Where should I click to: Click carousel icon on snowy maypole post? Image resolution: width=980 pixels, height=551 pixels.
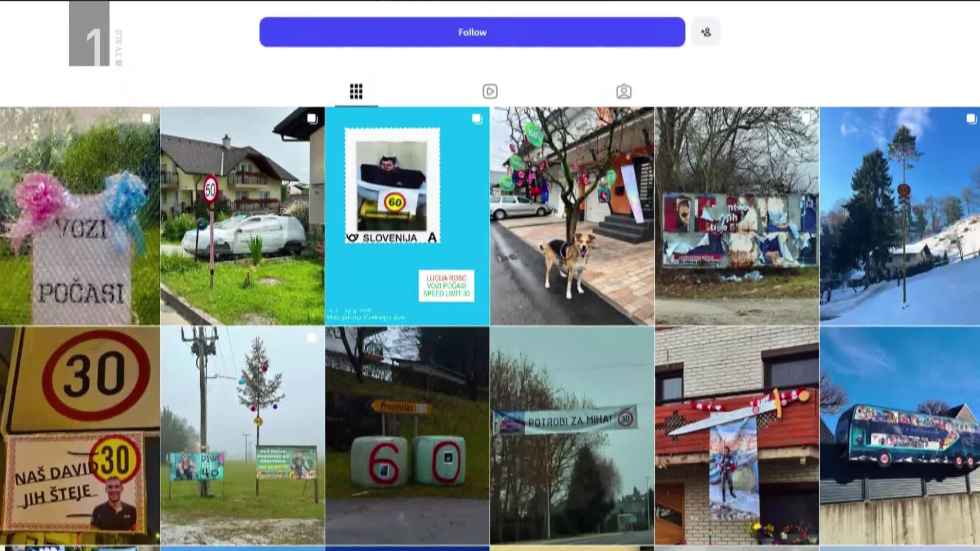click(x=971, y=119)
